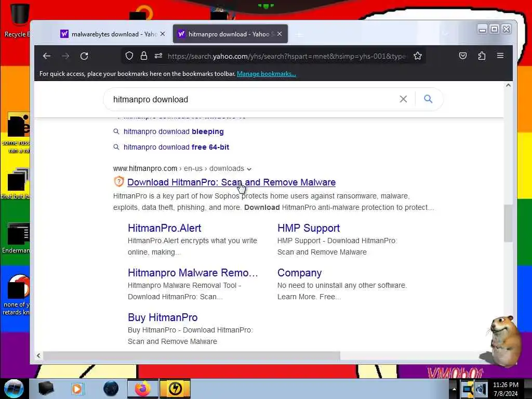
Task: Open the HitmanPro.Alert sitelink
Action: [x=165, y=228]
